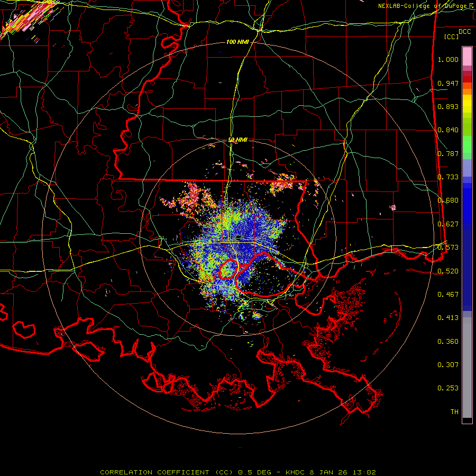The image size is (476, 476).
Task: Click the small lake outlined in red beside the larger lake
Action: click(228, 269)
